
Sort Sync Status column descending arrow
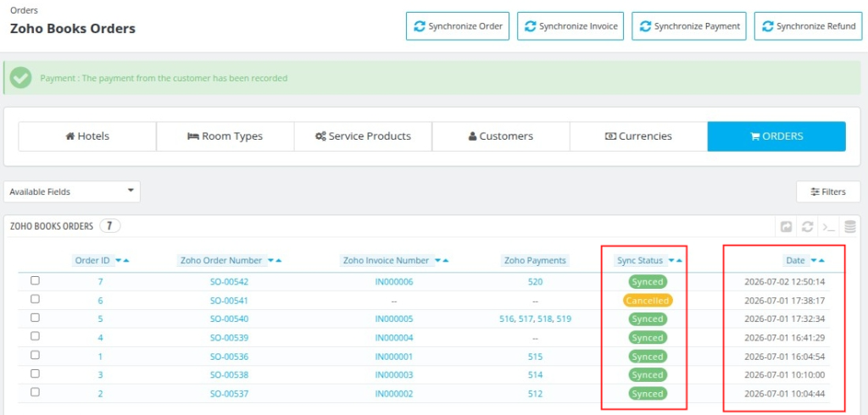[672, 260]
